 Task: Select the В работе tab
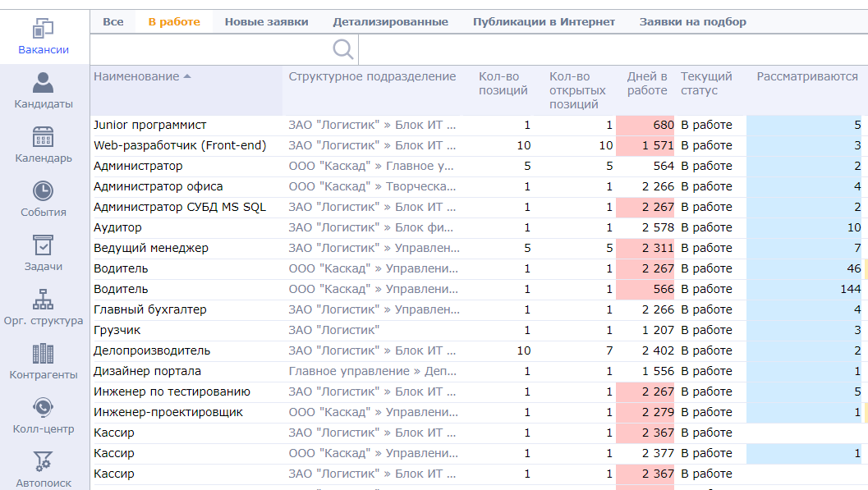click(174, 22)
